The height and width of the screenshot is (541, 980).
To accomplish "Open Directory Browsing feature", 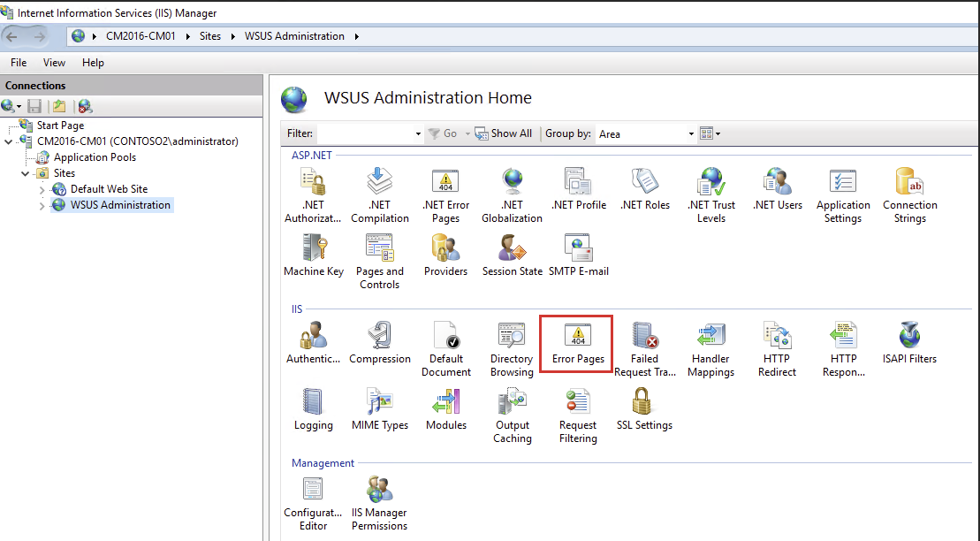I will point(512,350).
